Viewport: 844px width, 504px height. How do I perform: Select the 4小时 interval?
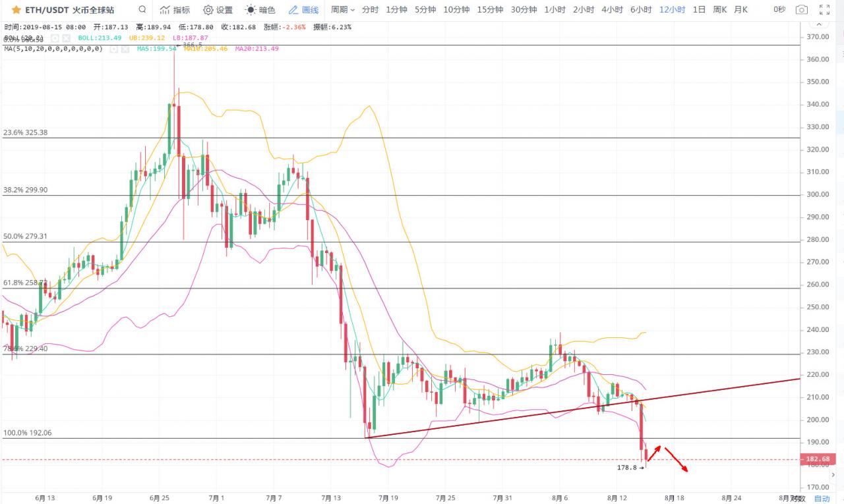(612, 10)
